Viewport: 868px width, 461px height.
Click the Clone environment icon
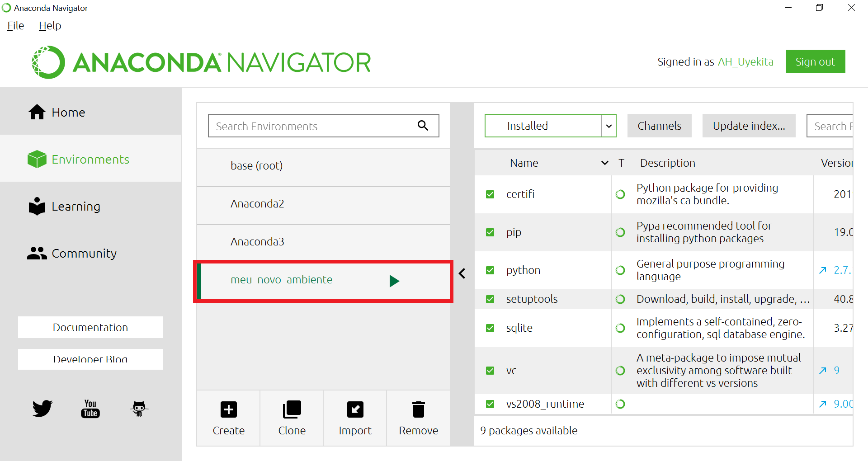tap(292, 409)
